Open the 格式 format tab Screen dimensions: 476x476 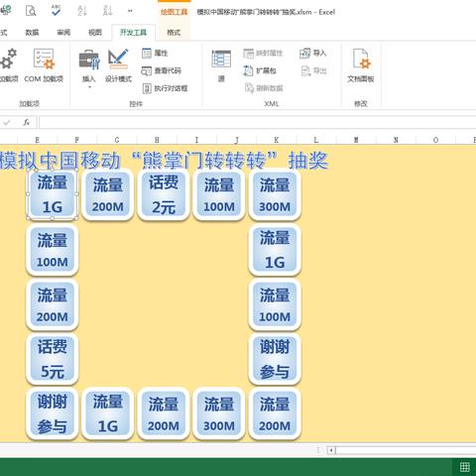(x=174, y=33)
